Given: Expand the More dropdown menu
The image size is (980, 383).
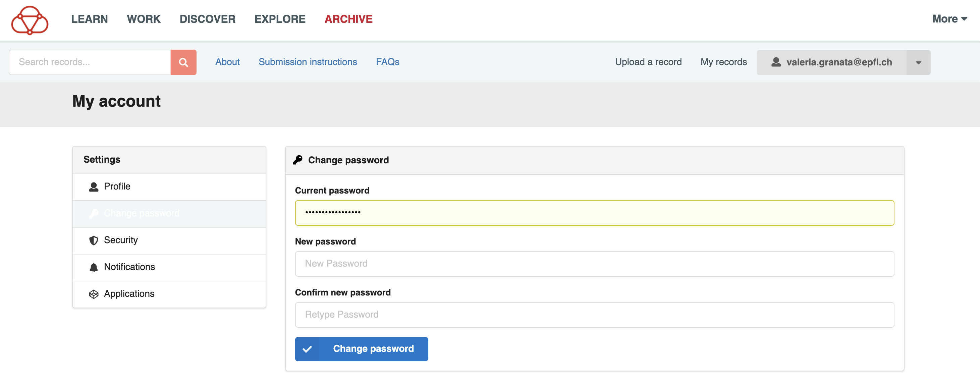Looking at the screenshot, I should pyautogui.click(x=949, y=19).
